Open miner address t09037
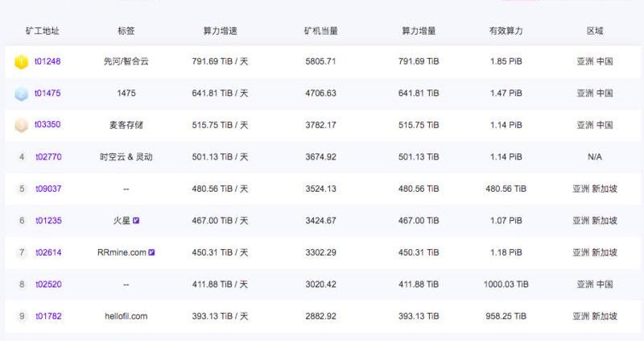 48,189
